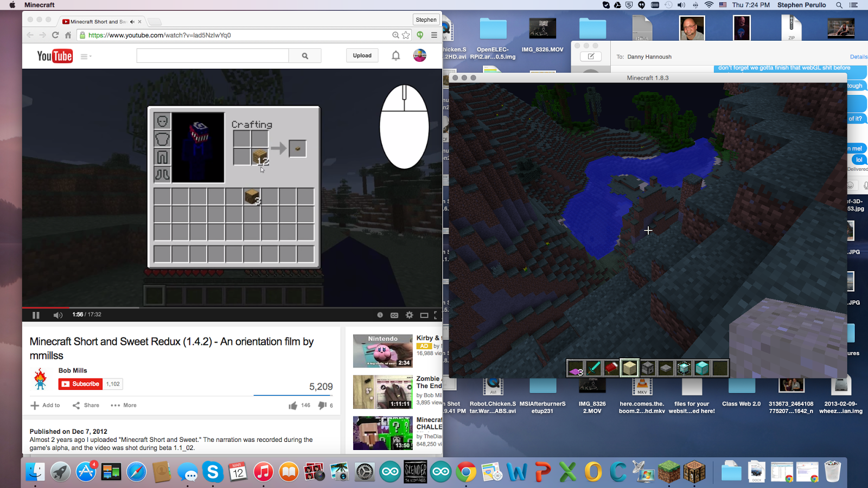Open Safari from the Dock
The height and width of the screenshot is (488, 868).
coord(137,472)
